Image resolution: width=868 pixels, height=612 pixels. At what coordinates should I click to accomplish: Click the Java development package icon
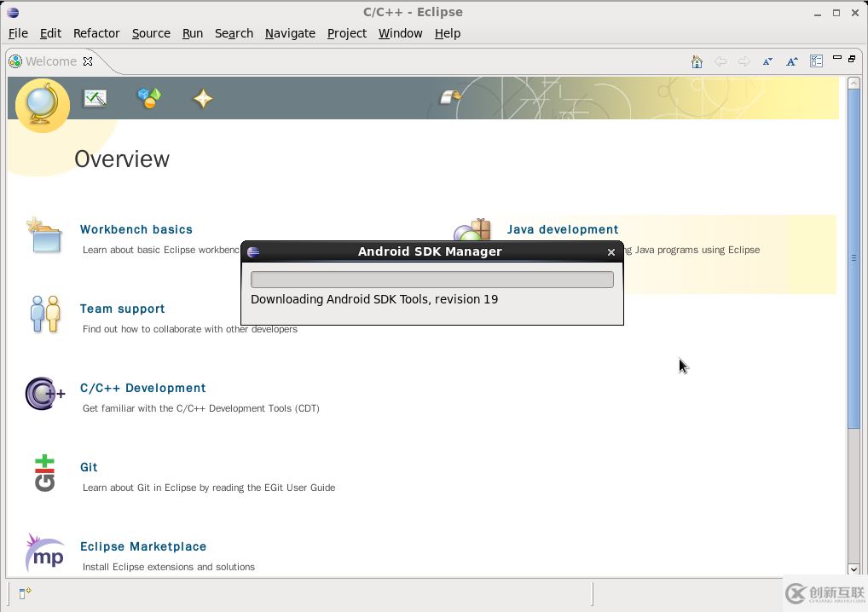coord(472,229)
